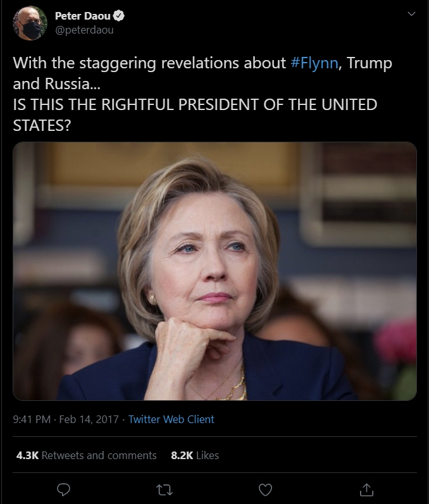The image size is (429, 504).
Task: Expand the tweet options chevron menu
Action: (x=411, y=14)
